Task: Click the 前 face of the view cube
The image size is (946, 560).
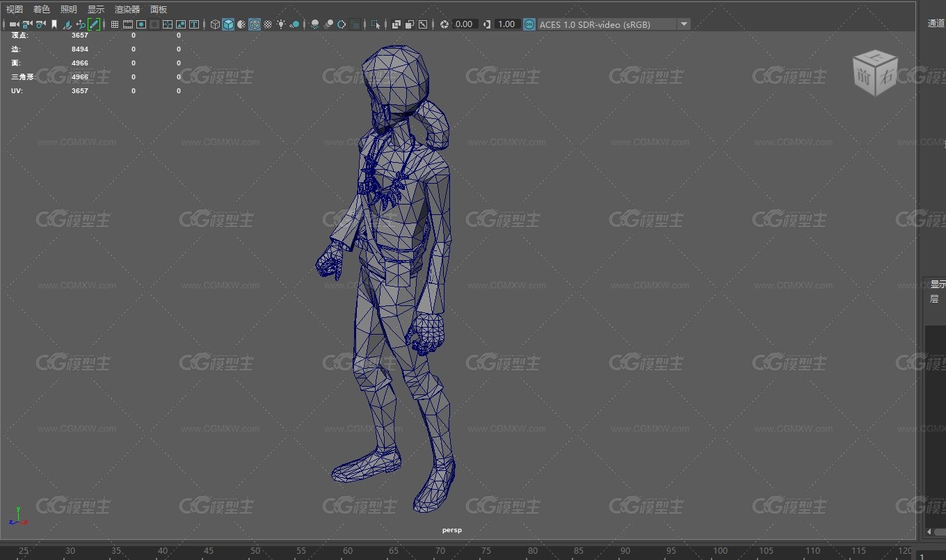Action: (x=865, y=79)
